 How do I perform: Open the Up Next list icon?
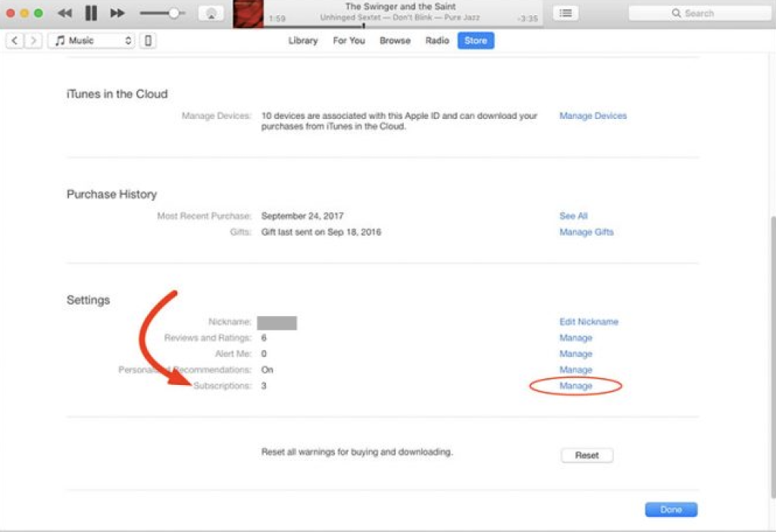(565, 14)
